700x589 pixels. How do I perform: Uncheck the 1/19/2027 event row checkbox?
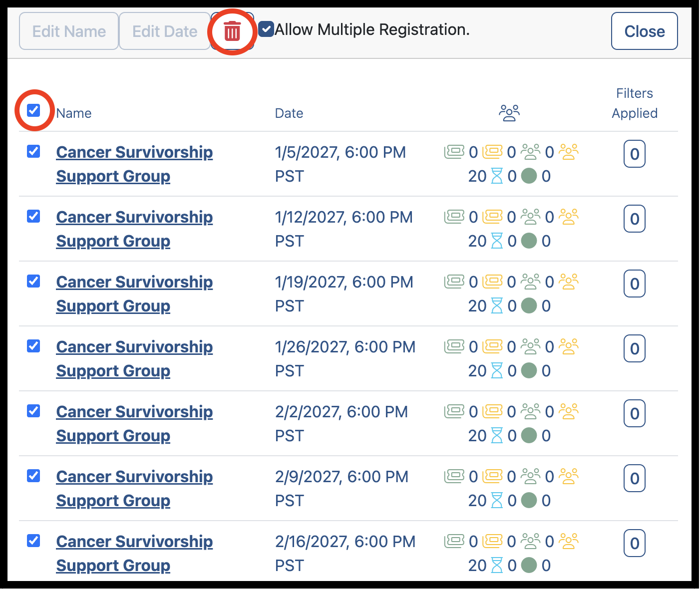[33, 281]
